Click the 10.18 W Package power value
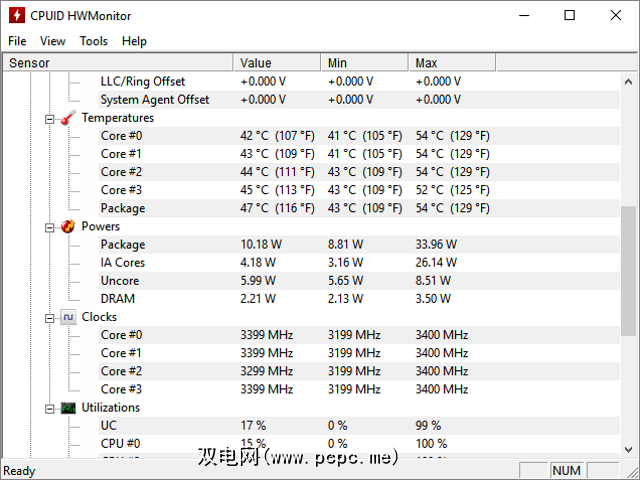Image resolution: width=640 pixels, height=480 pixels. [261, 244]
